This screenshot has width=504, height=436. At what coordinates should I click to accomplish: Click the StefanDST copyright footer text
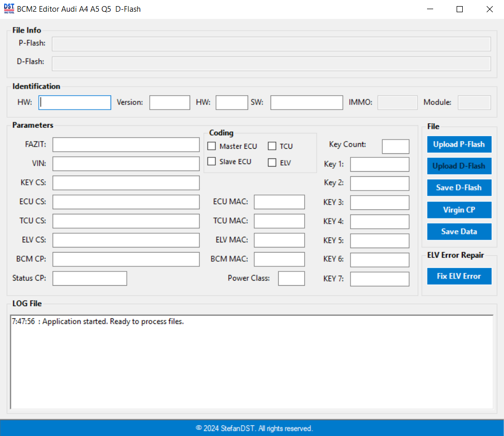click(x=254, y=428)
